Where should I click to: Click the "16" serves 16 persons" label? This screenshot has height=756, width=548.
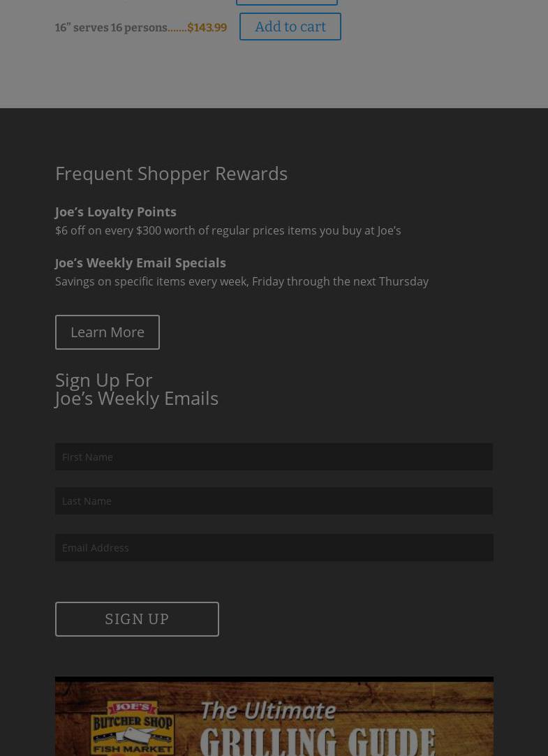(111, 28)
